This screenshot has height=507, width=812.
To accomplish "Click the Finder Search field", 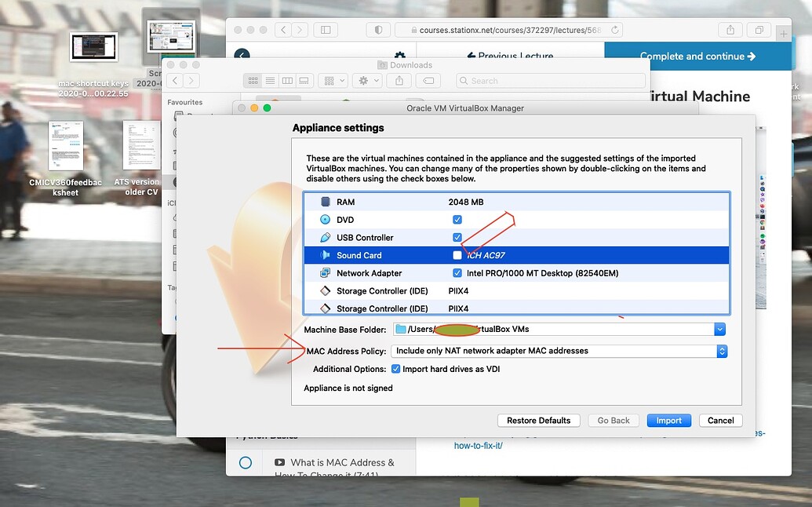I will click(549, 81).
